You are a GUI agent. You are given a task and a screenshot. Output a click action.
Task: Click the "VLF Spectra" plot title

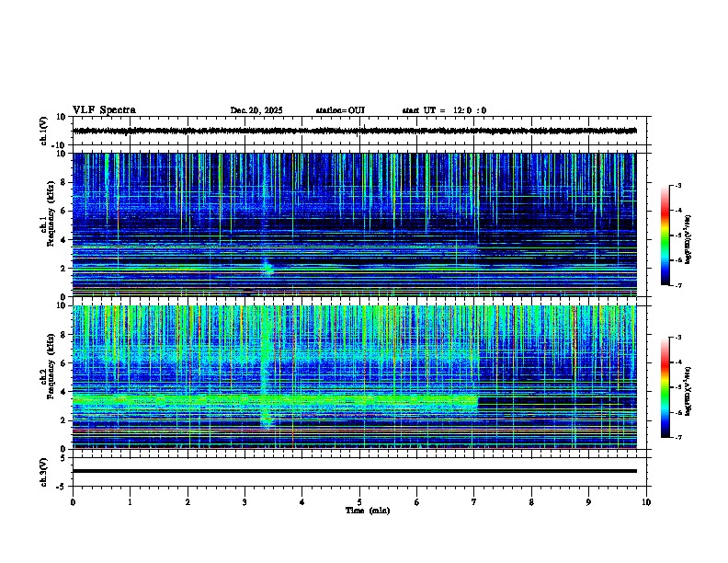pyautogui.click(x=104, y=110)
